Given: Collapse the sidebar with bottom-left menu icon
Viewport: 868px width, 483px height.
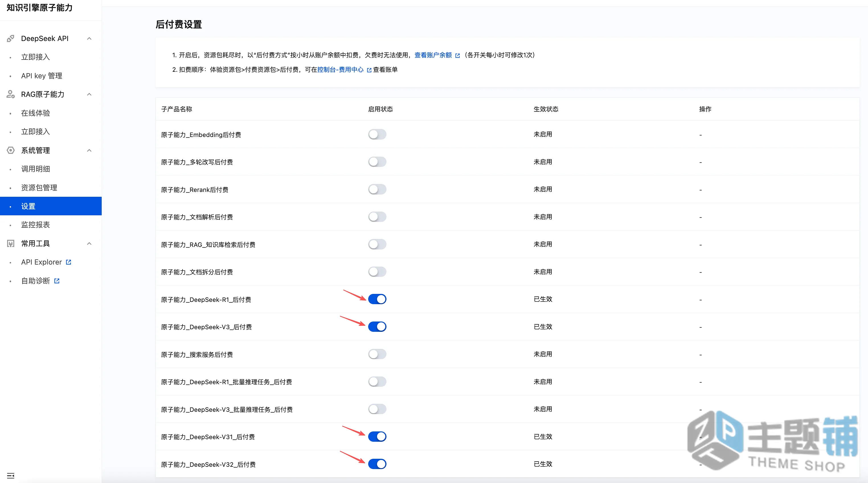Looking at the screenshot, I should coord(11,476).
